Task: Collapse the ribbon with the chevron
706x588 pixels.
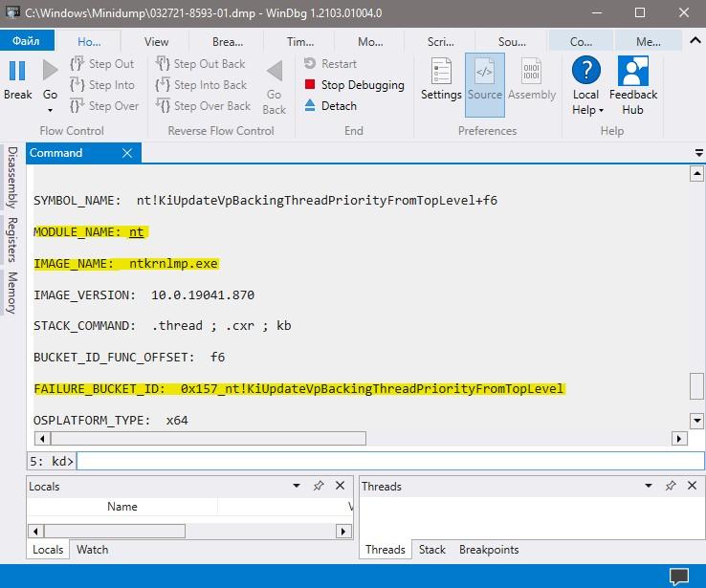Action: [x=695, y=40]
